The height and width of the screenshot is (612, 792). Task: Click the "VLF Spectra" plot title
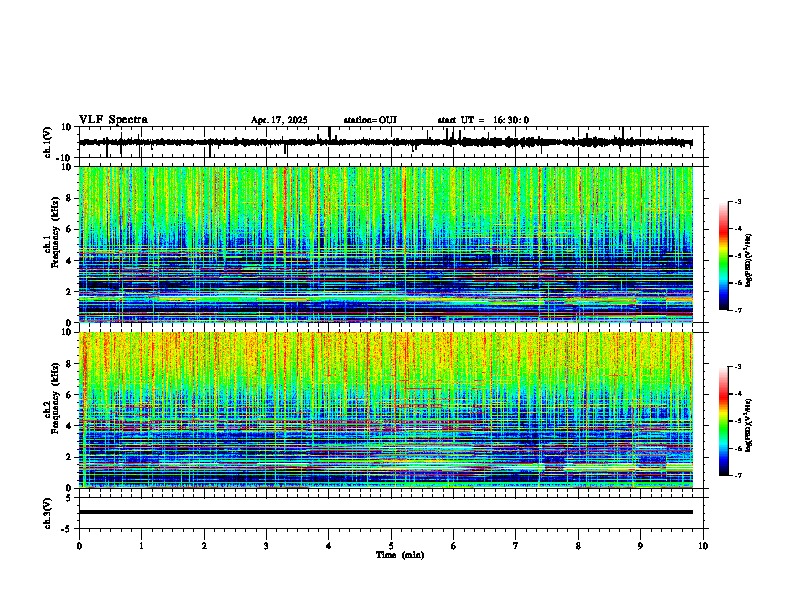(113, 120)
